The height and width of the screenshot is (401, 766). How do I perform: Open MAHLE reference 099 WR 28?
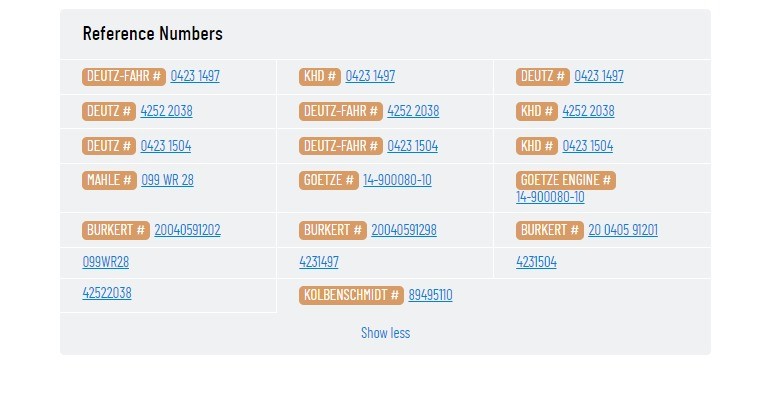point(167,180)
